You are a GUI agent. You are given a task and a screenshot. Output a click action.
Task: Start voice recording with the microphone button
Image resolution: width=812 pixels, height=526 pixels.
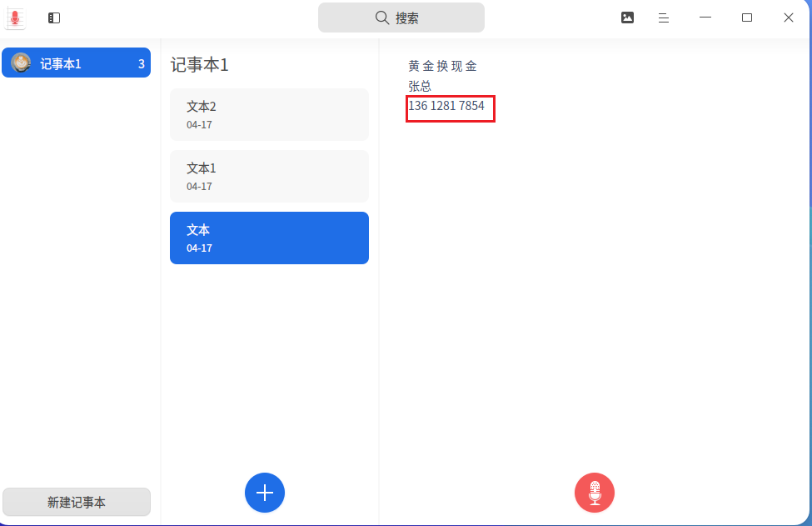coord(595,492)
